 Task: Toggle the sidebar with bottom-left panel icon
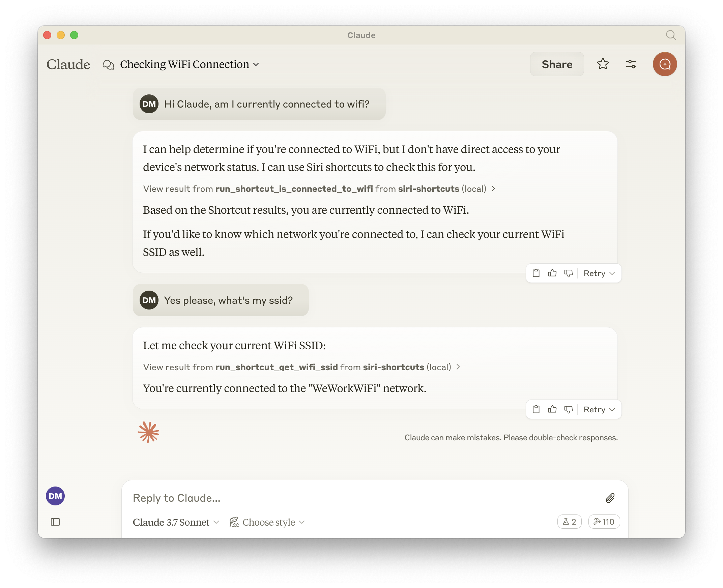pyautogui.click(x=55, y=522)
